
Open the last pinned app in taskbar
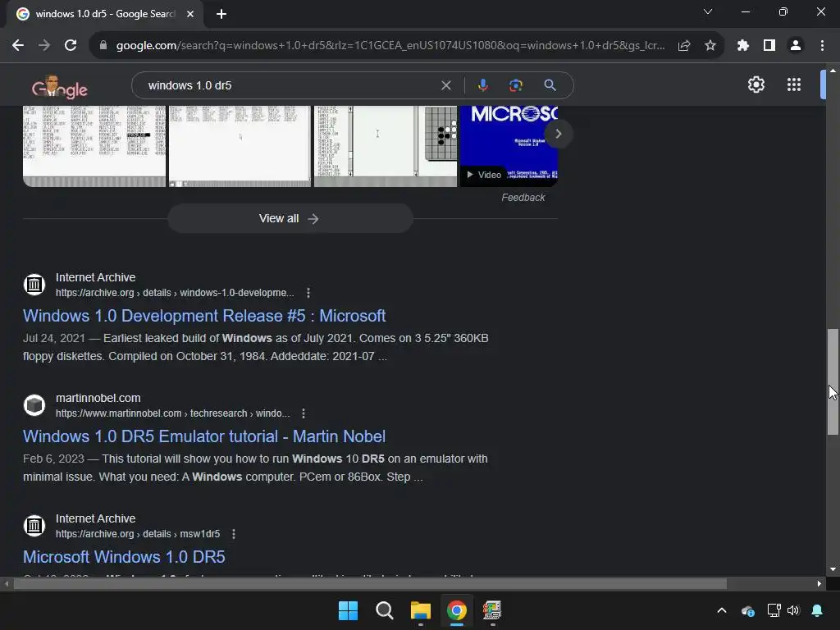point(492,610)
